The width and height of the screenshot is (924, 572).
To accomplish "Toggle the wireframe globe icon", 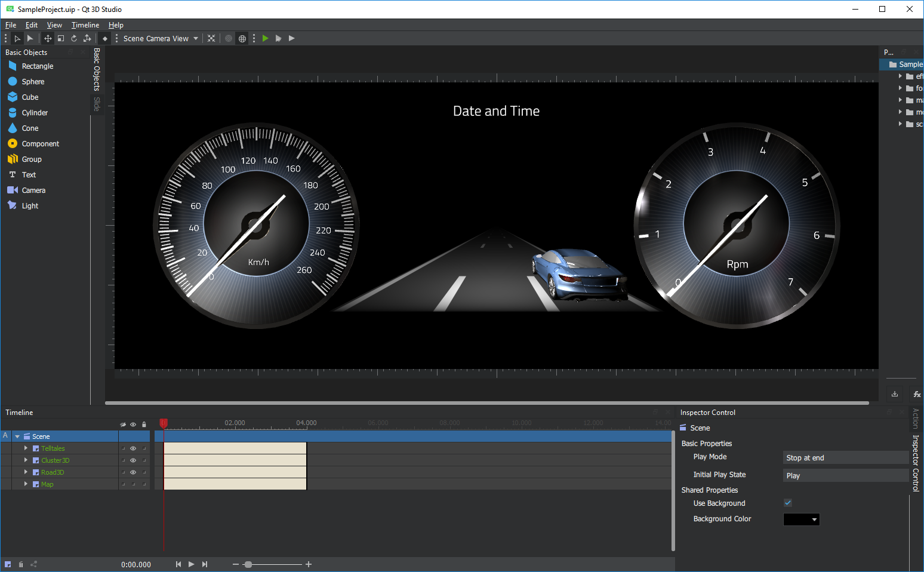I will point(242,38).
